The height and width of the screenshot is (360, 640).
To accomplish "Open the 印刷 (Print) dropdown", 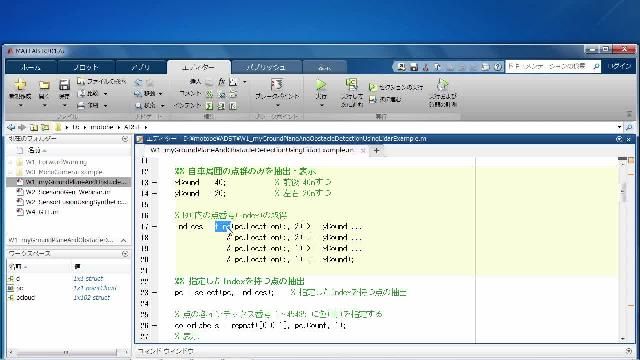I will tap(92, 105).
